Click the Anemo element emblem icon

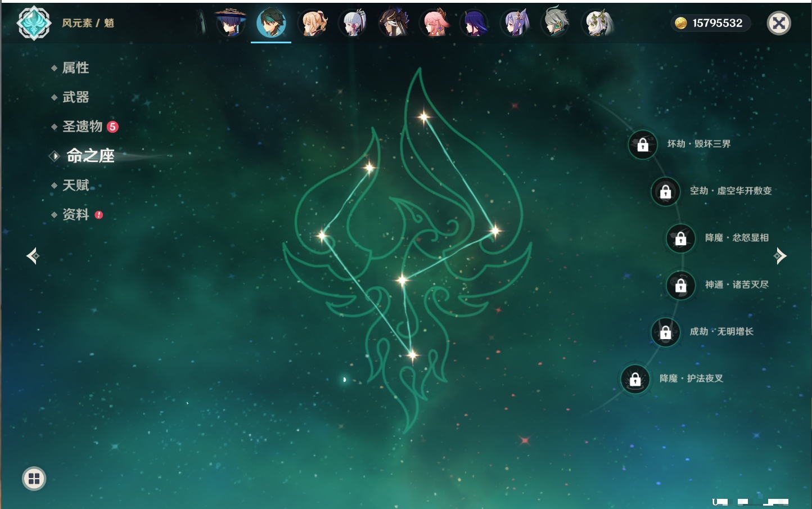pyautogui.click(x=34, y=23)
